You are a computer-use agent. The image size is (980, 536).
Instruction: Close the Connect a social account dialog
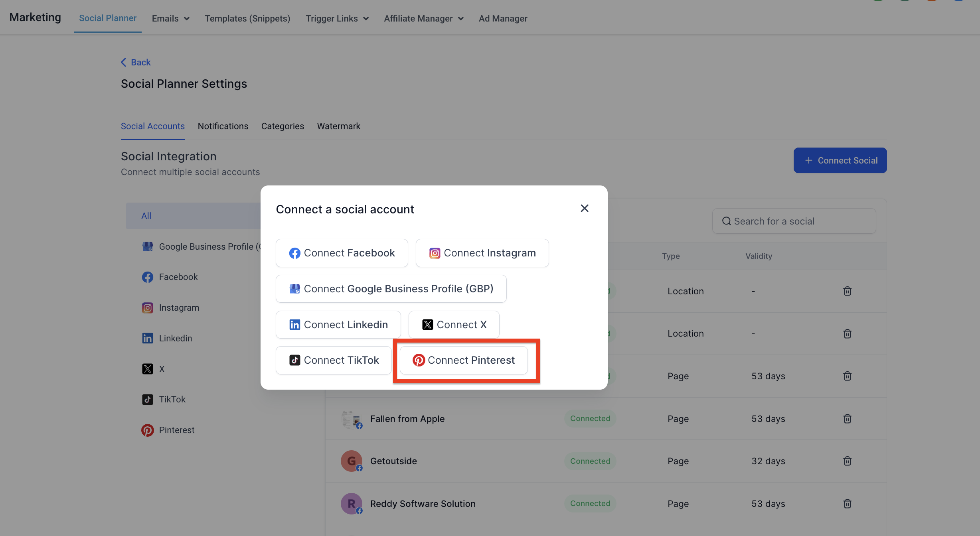(x=584, y=208)
